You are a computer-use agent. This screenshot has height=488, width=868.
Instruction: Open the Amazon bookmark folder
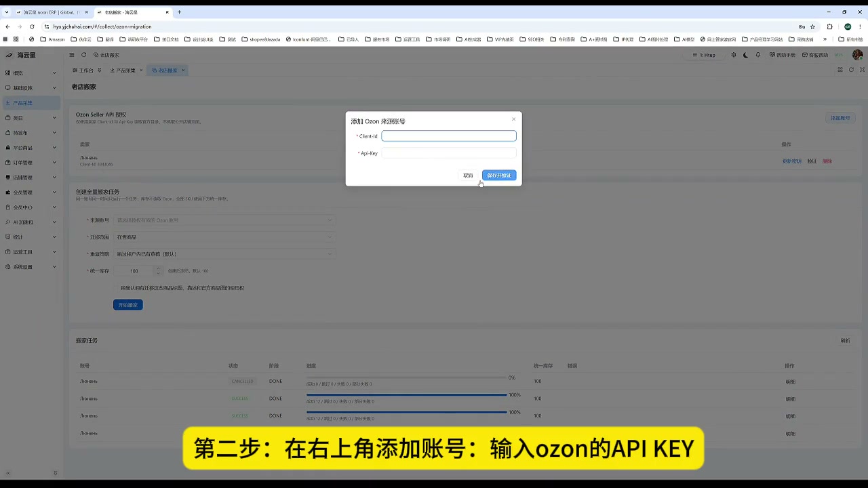[52, 39]
